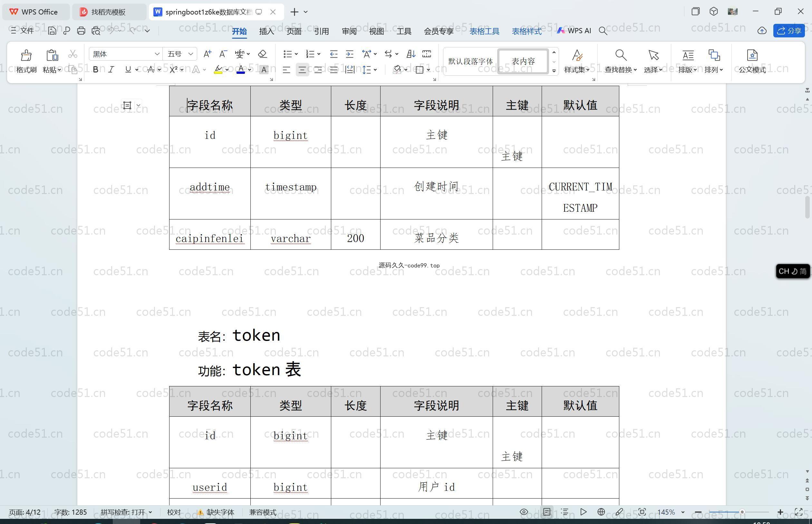Switch to the 表格工具 ribbon tab
The image size is (812, 524).
pyautogui.click(x=484, y=31)
